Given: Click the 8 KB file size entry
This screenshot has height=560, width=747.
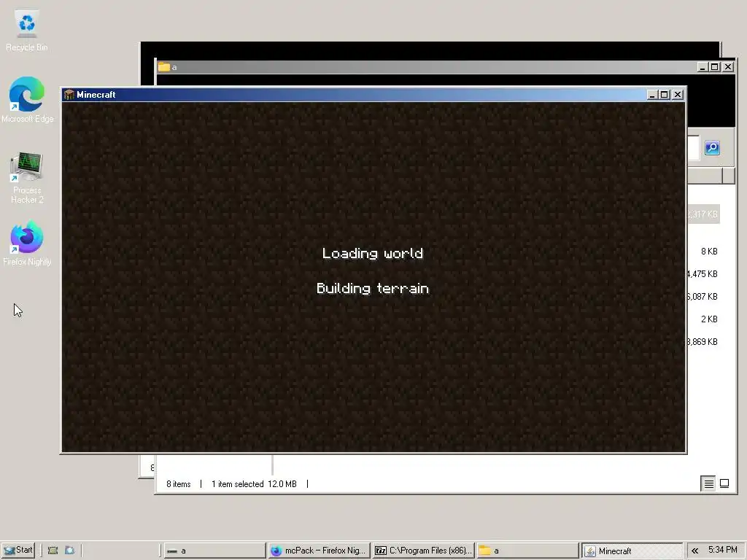Looking at the screenshot, I should [x=709, y=252].
